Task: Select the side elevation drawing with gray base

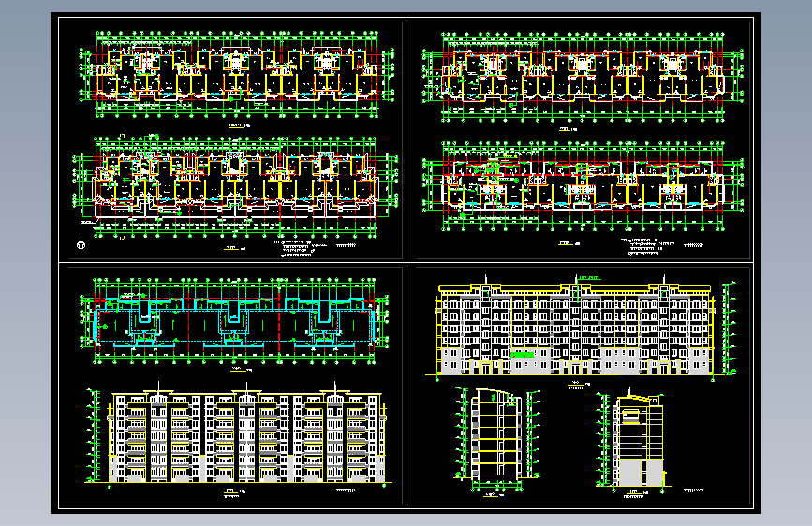Action: click(634, 439)
